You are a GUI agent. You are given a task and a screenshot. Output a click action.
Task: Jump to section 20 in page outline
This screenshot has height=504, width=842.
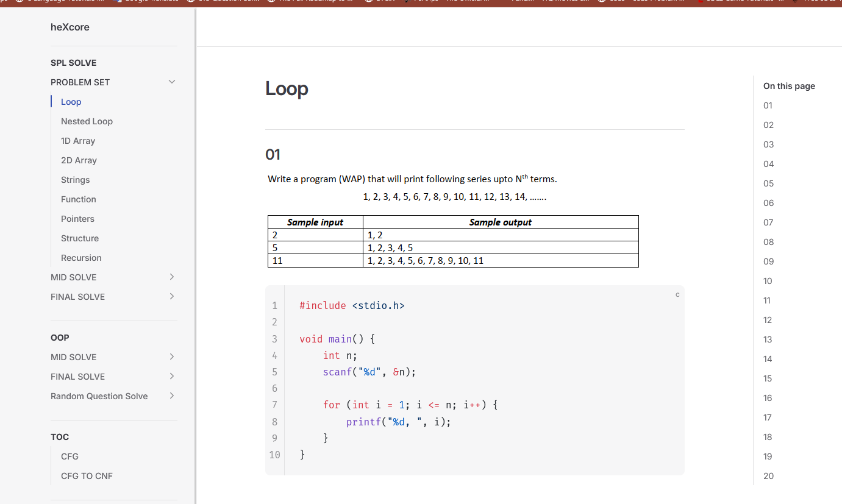pos(768,476)
